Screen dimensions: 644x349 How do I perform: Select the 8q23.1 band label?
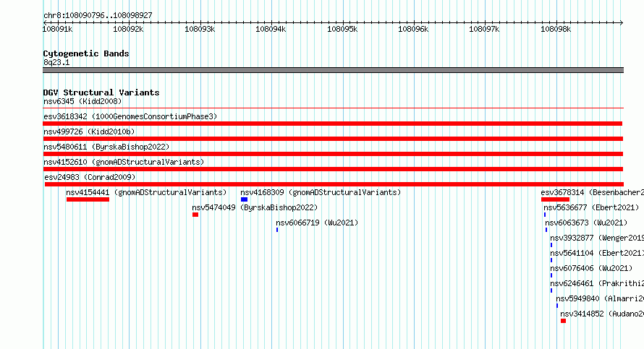coord(56,62)
